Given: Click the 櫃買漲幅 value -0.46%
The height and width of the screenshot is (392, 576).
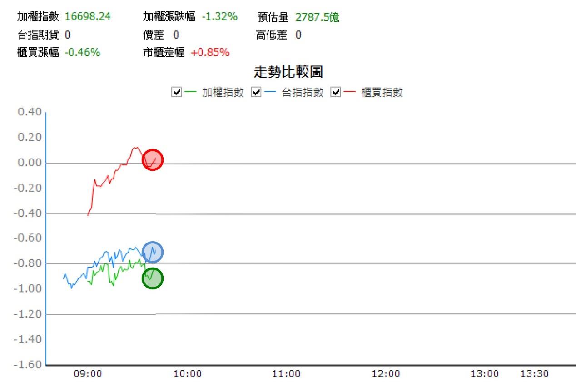Looking at the screenshot, I should click(82, 52).
